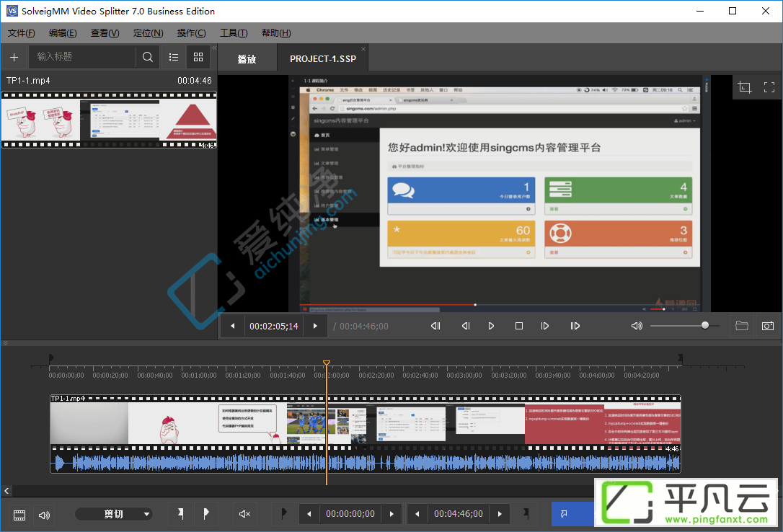This screenshot has width=783, height=532.
Task: Switch media library to thumbnail grid view
Action: point(198,57)
